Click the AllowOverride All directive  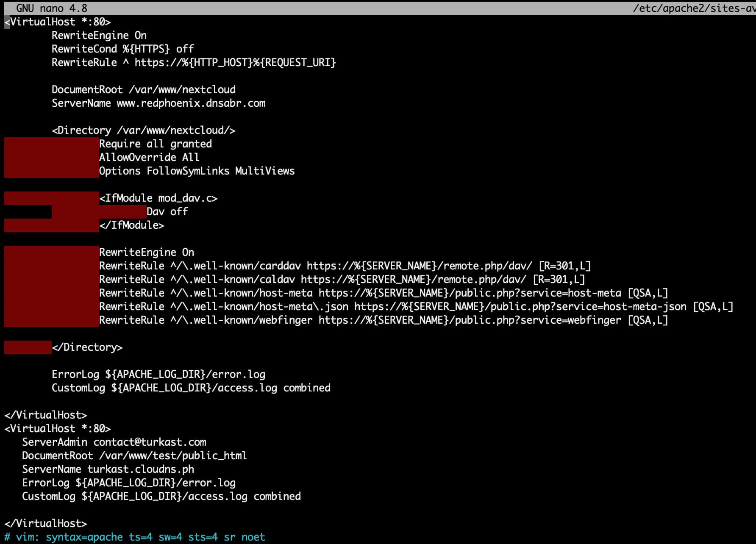tap(149, 157)
